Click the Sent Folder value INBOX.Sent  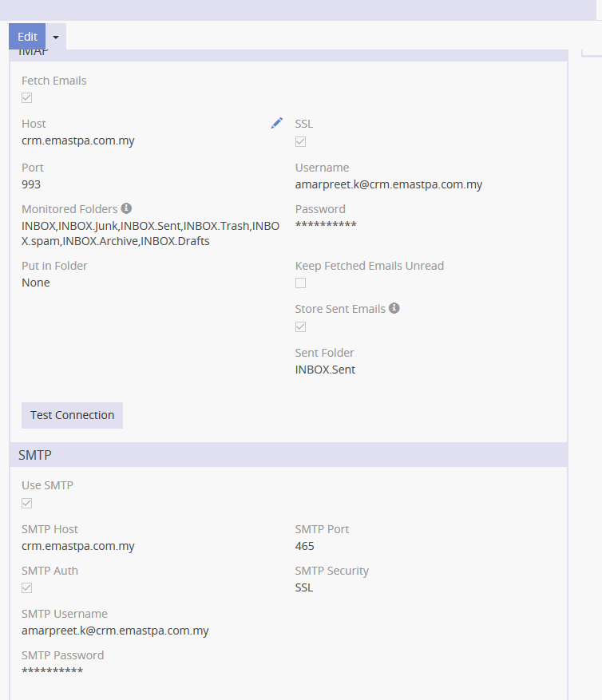pos(325,370)
